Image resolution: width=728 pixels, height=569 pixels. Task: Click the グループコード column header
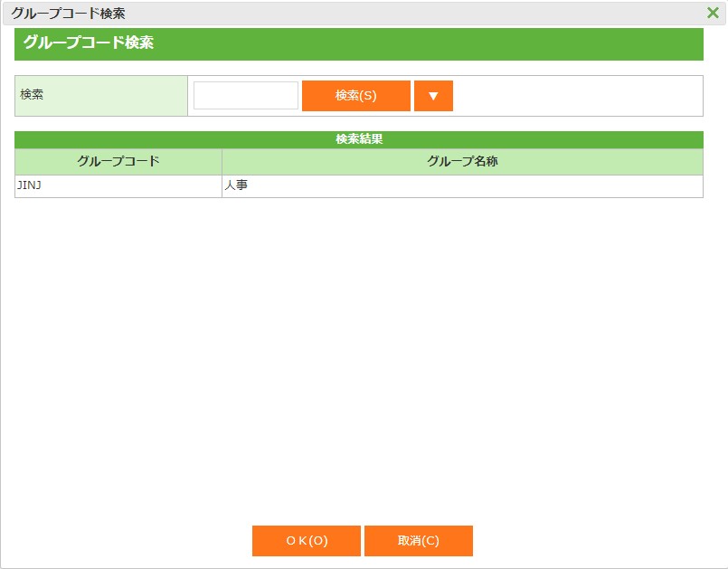click(118, 162)
